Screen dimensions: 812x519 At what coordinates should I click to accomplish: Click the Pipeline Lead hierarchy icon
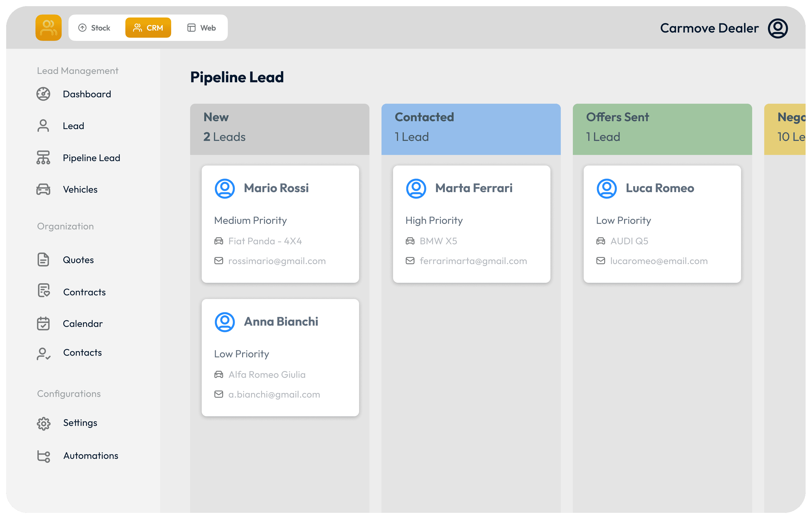coord(43,157)
